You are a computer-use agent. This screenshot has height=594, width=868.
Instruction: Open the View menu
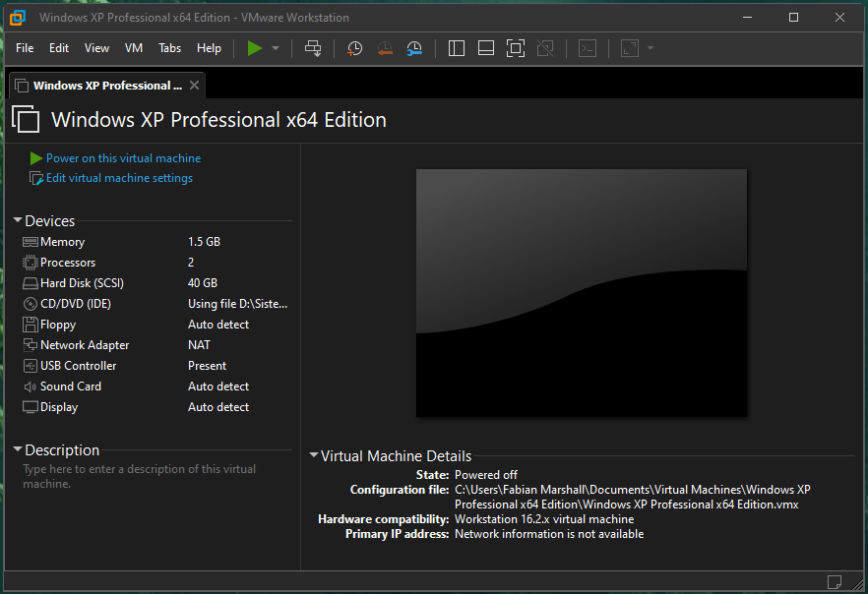96,48
